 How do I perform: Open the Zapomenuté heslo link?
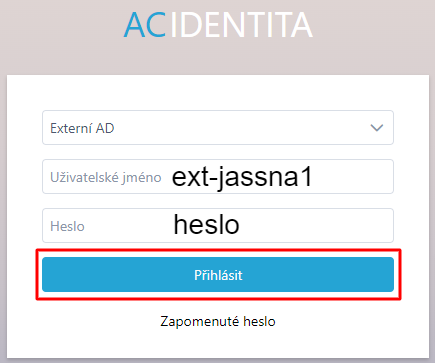[218, 321]
